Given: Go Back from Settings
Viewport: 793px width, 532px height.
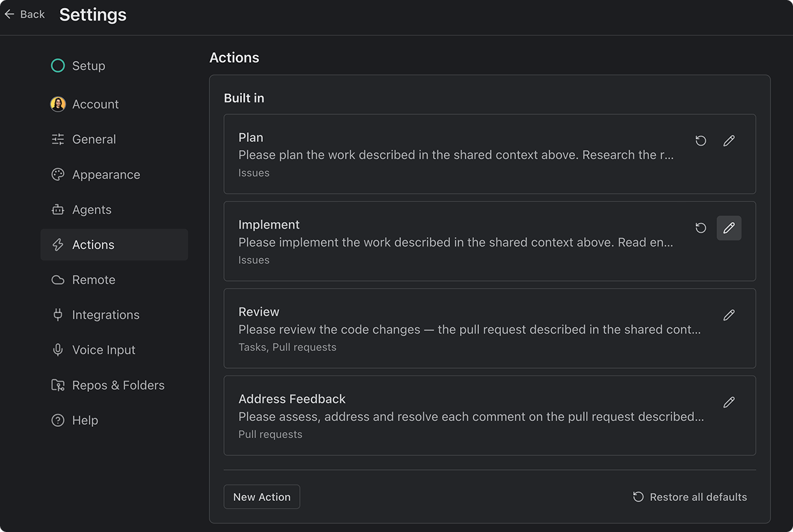Looking at the screenshot, I should click(x=24, y=15).
